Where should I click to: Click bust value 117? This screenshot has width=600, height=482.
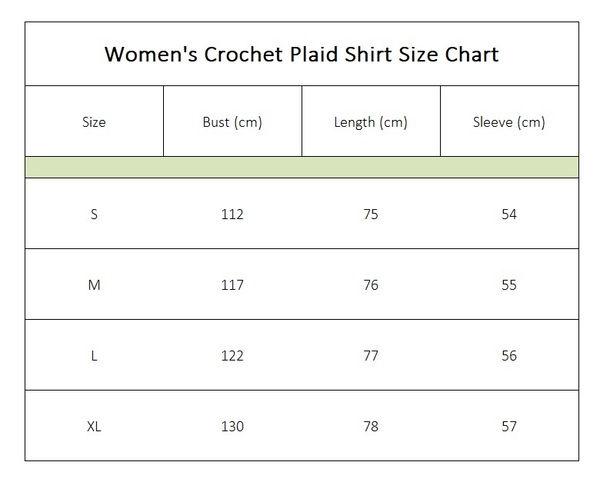232,285
